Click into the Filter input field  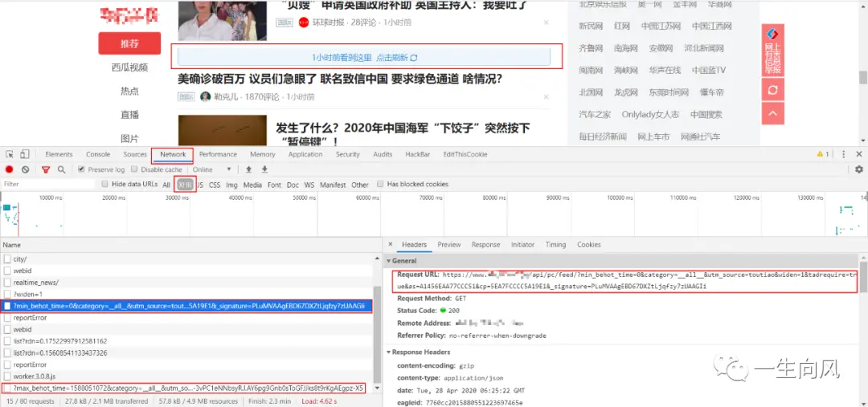tap(49, 184)
